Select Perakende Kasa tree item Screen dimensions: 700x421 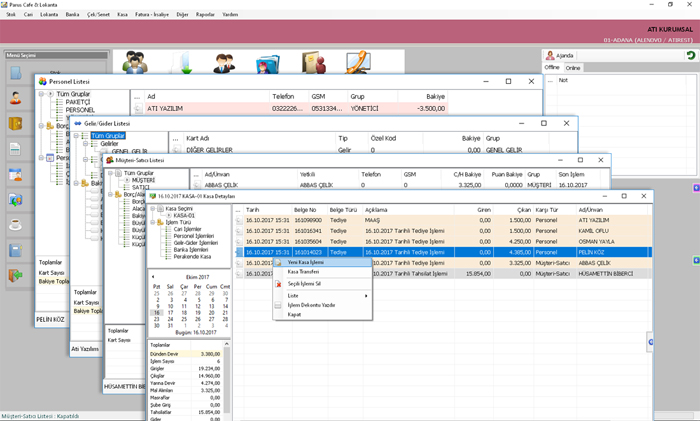coord(192,257)
